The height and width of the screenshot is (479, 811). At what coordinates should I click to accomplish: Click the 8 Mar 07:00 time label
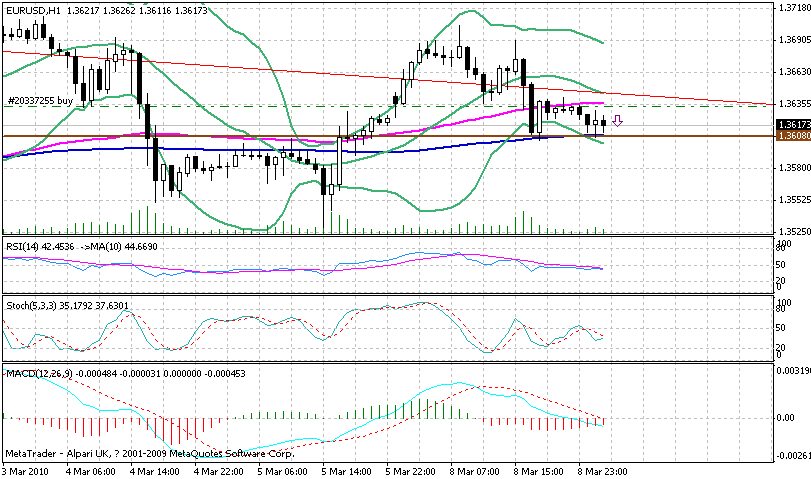pyautogui.click(x=475, y=472)
